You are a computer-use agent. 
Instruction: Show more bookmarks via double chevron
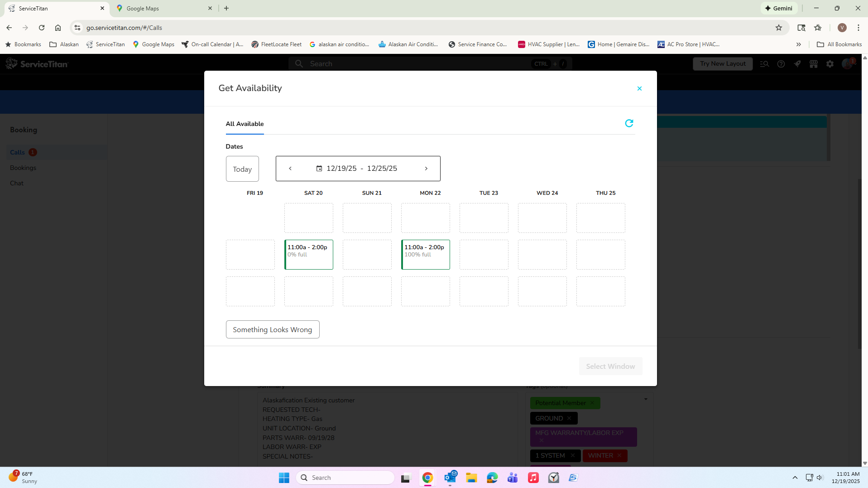pyautogui.click(x=799, y=44)
